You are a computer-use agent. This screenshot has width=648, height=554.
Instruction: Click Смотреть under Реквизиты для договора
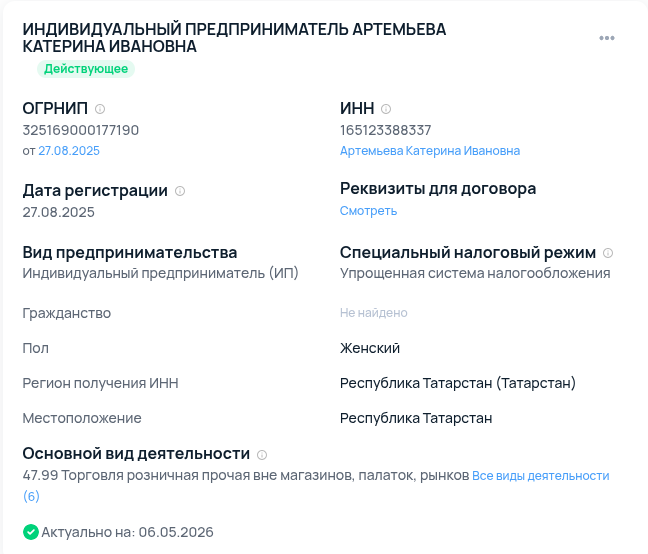tap(368, 211)
